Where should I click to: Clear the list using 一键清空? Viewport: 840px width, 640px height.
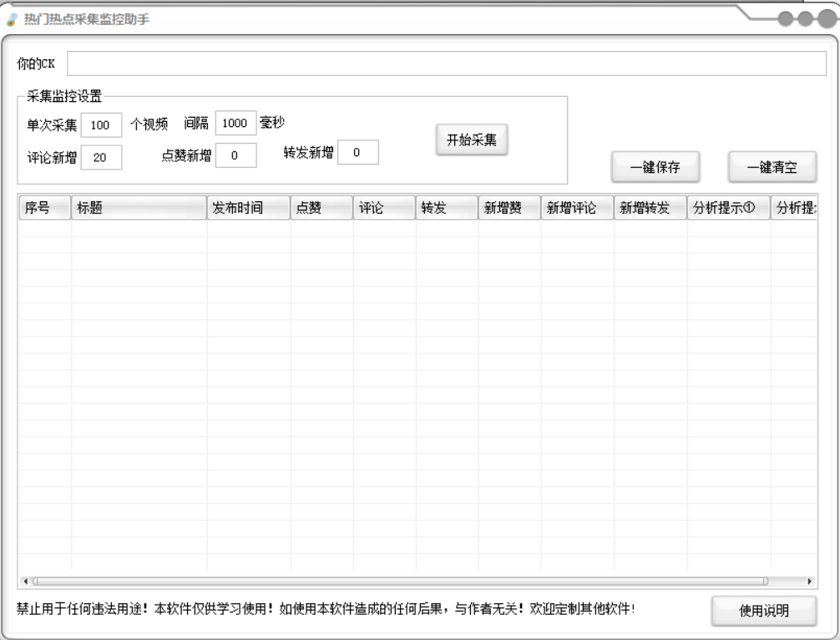pyautogui.click(x=772, y=167)
